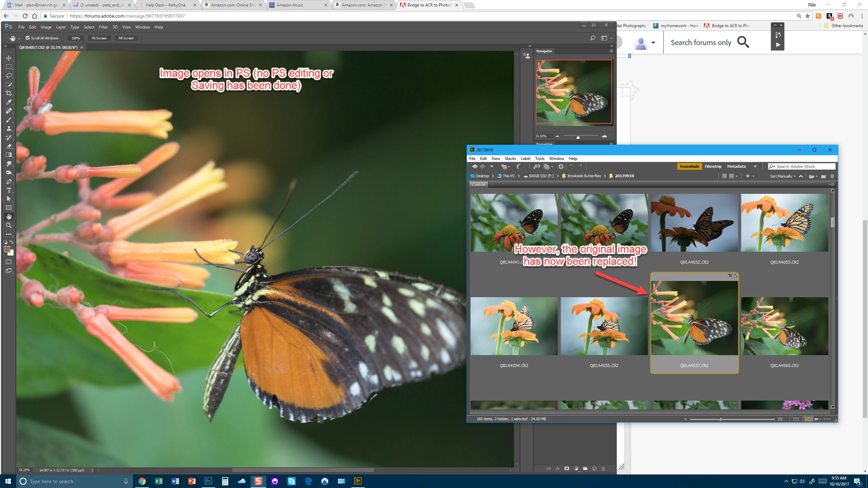868x488 pixels.
Task: Select the Crop tool in Photoshop
Action: 8,93
